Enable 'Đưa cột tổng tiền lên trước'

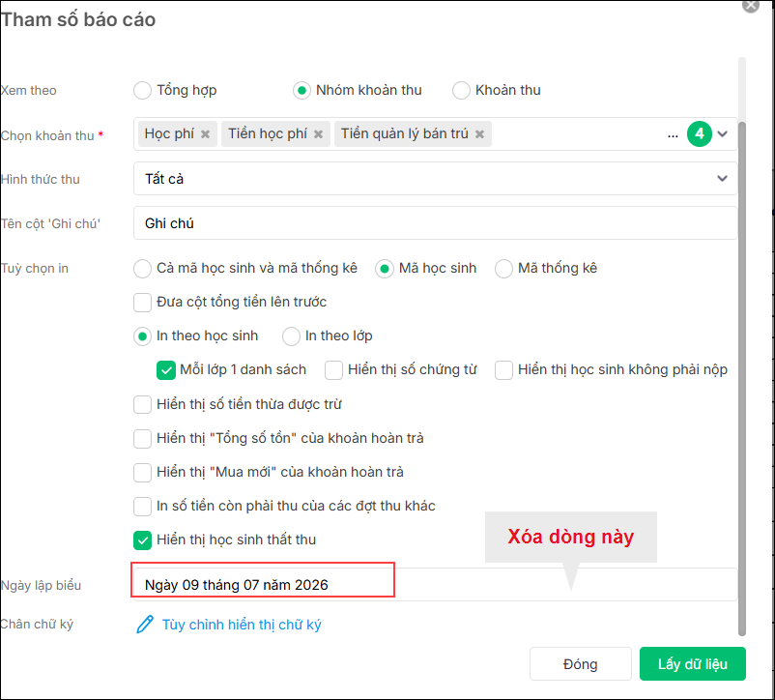click(x=142, y=302)
